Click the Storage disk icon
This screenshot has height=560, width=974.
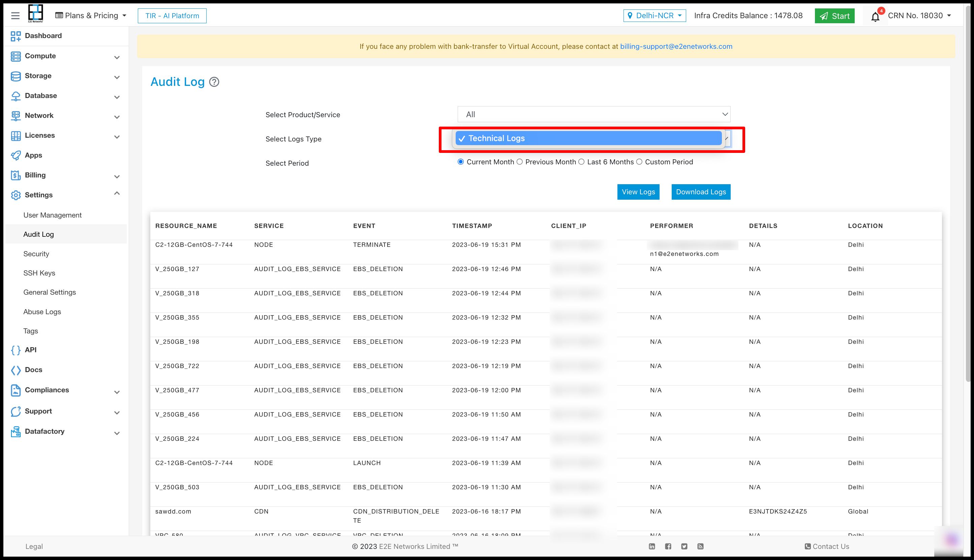click(16, 76)
